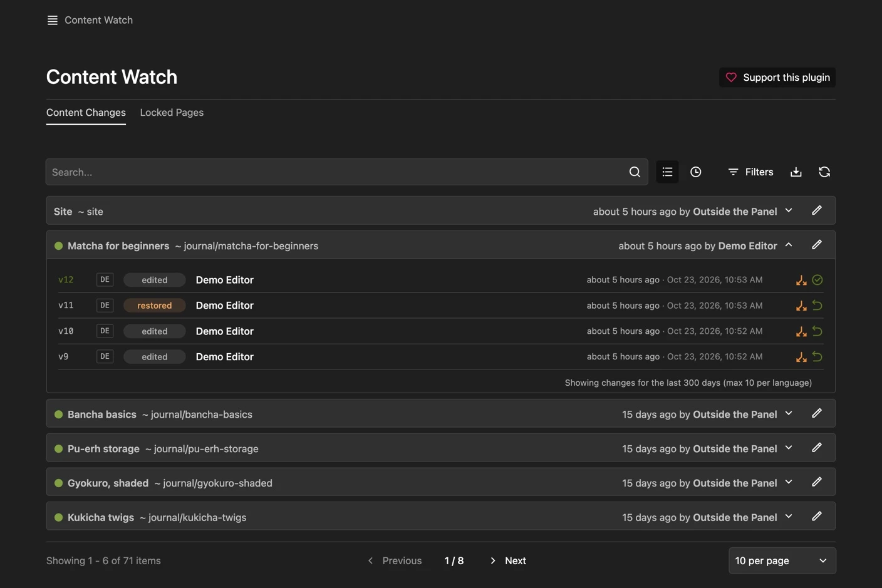Edit Bancha basics with pencil icon
The image size is (882, 588).
tap(817, 414)
